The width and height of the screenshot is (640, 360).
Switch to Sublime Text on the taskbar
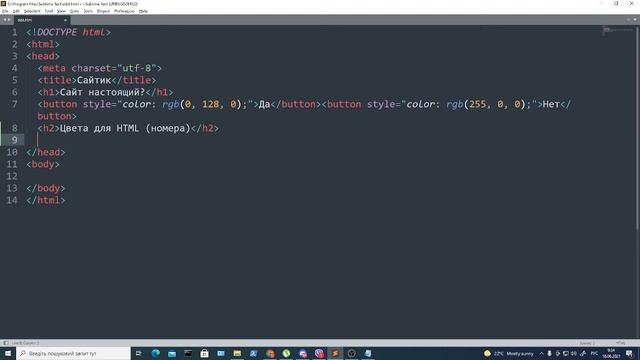click(x=335, y=353)
